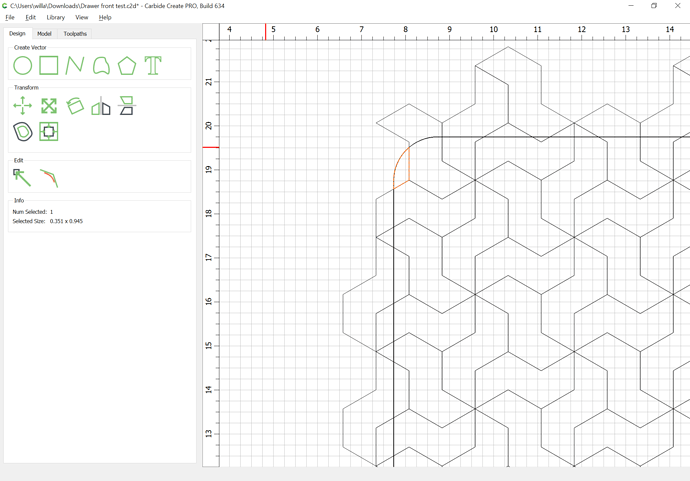Activate the Rotate transform tool
The width and height of the screenshot is (690, 481).
75,106
